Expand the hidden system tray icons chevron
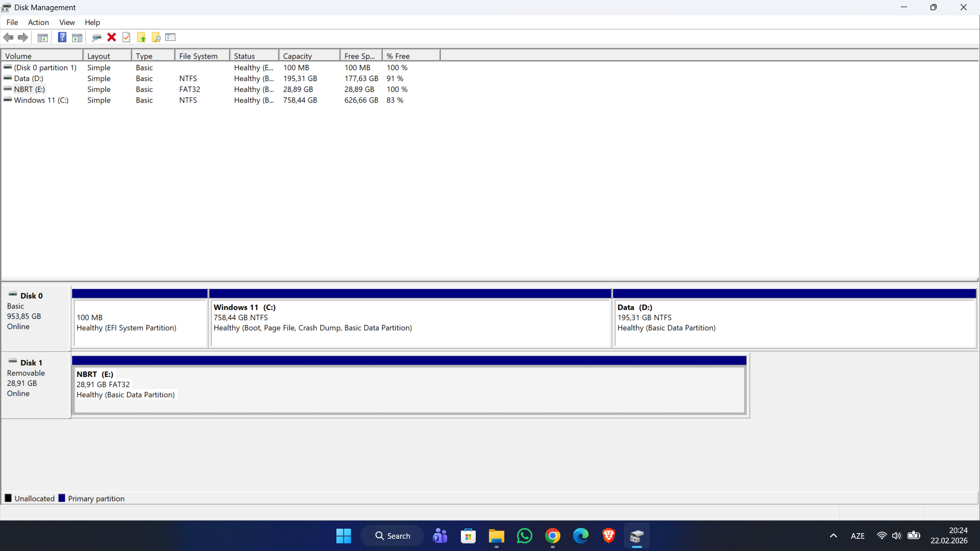The height and width of the screenshot is (551, 980). tap(834, 536)
